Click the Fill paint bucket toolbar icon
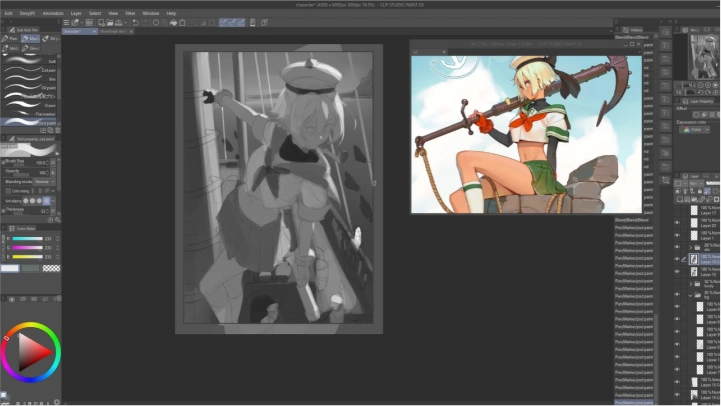This screenshot has height=406, width=721. tap(173, 23)
